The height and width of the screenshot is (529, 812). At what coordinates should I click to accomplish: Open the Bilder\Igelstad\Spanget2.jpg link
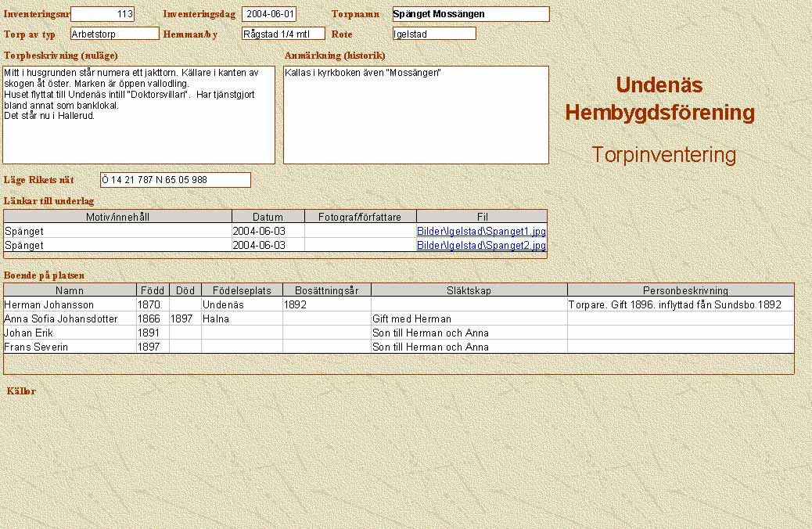[x=481, y=245]
